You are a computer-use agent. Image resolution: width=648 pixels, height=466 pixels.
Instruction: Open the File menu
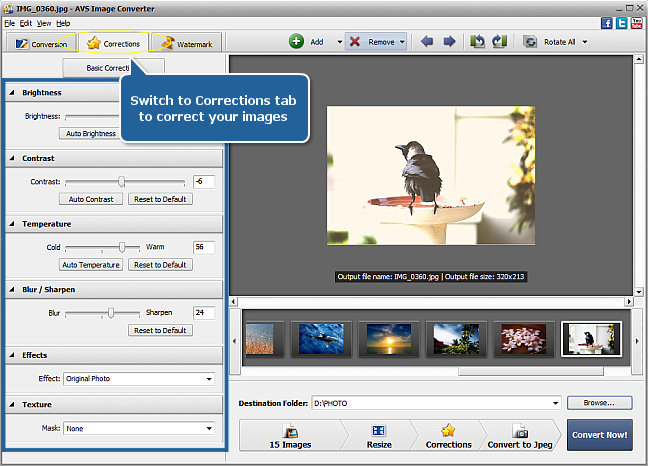[10, 24]
